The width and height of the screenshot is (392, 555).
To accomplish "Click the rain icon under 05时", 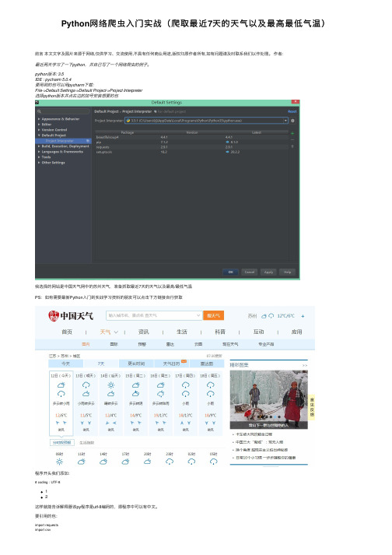I will click(214, 462).
